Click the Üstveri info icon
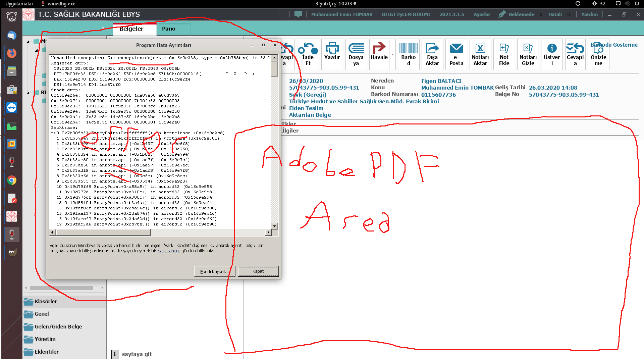 [x=552, y=54]
